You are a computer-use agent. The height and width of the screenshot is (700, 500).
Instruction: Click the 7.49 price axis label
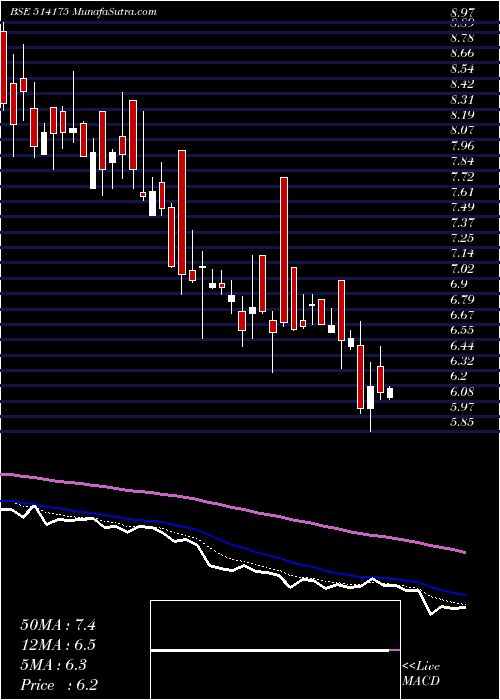(x=463, y=208)
